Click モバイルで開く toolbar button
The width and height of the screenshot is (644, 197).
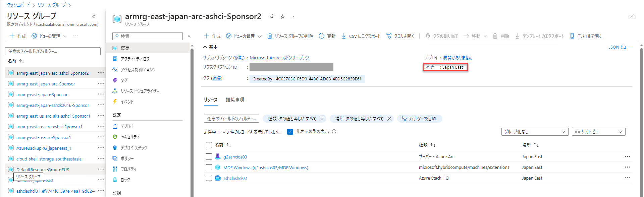click(x=586, y=36)
